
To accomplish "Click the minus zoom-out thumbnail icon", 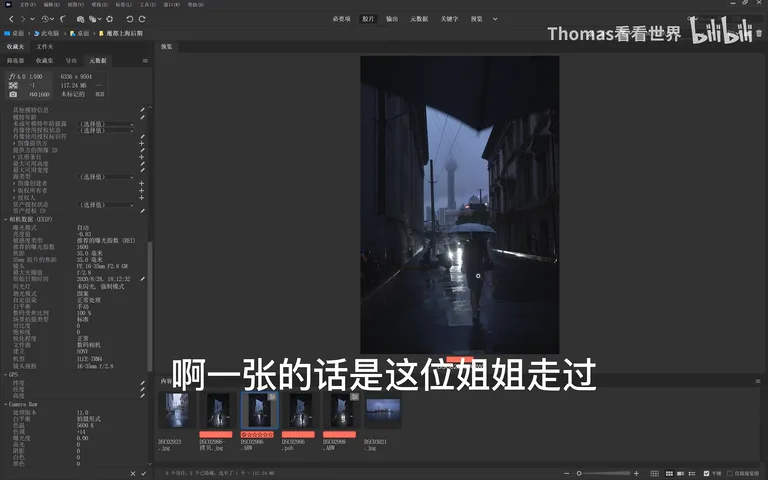I will click(567, 474).
